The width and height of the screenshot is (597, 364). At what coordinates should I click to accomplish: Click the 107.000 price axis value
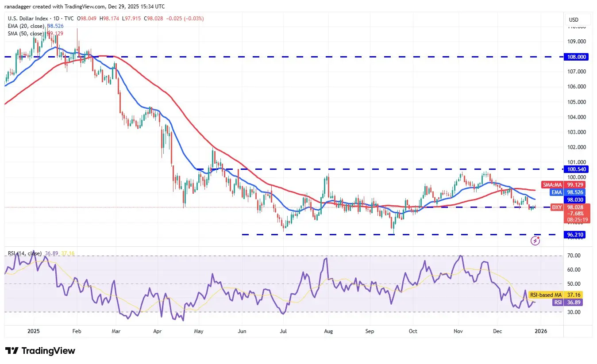click(x=577, y=72)
